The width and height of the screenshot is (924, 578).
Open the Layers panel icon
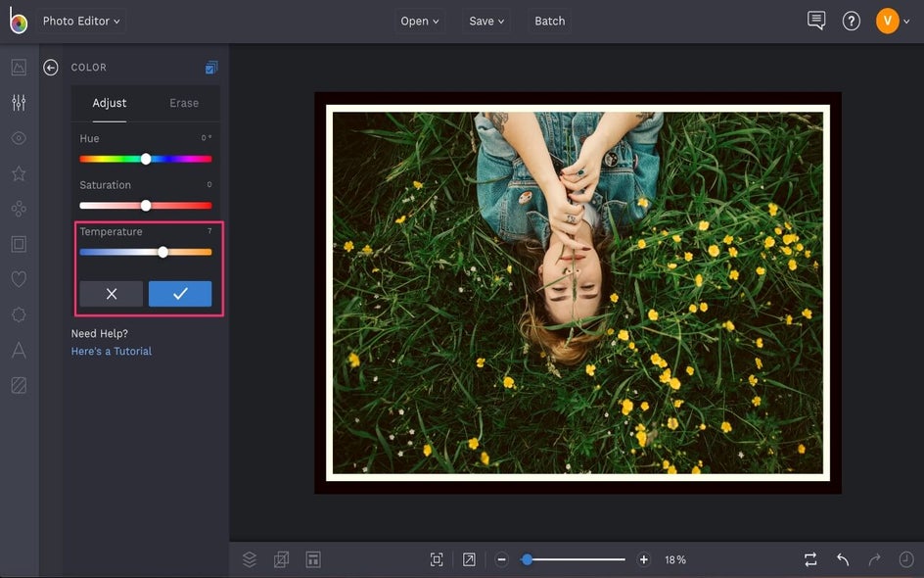tap(250, 559)
